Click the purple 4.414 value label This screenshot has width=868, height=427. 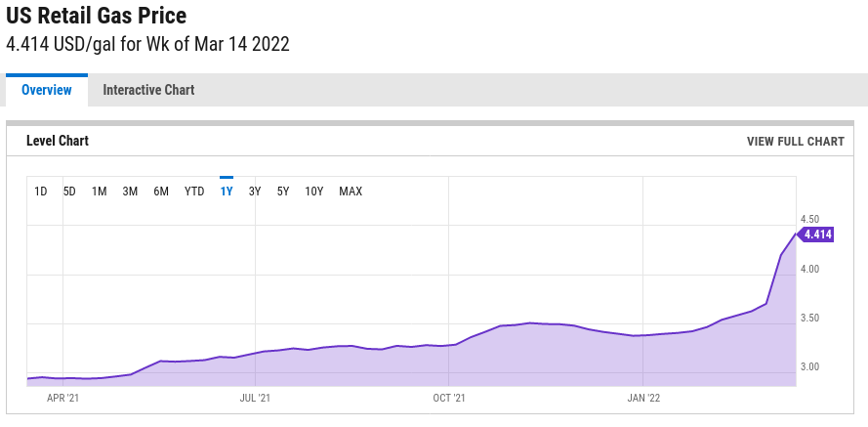815,235
